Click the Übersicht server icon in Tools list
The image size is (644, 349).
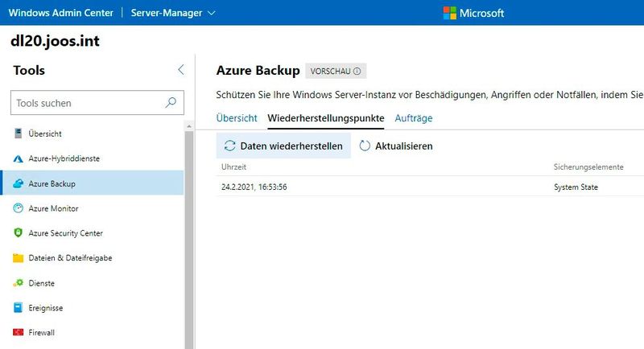[x=18, y=133]
